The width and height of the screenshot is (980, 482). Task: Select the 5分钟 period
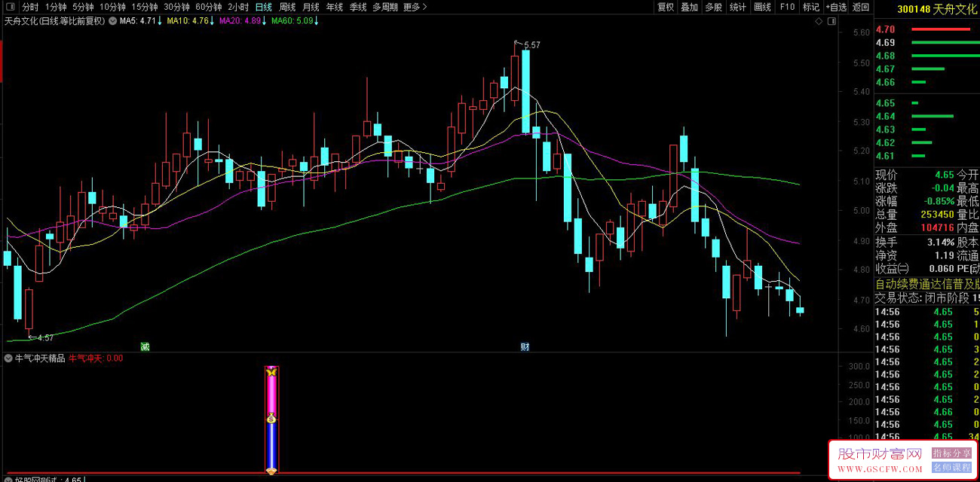tap(84, 7)
